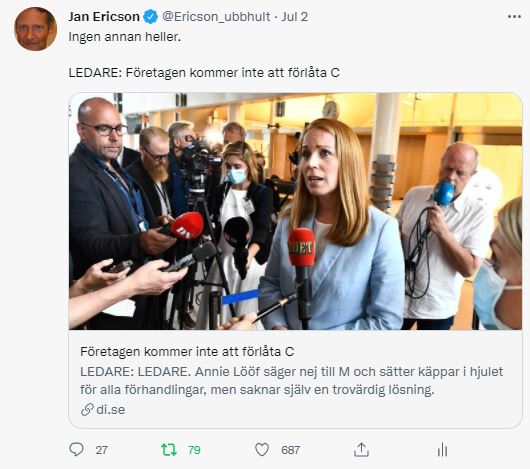Image resolution: width=530 pixels, height=469 pixels.
Task: Retweet using the green arrows icon
Action: coord(169,450)
